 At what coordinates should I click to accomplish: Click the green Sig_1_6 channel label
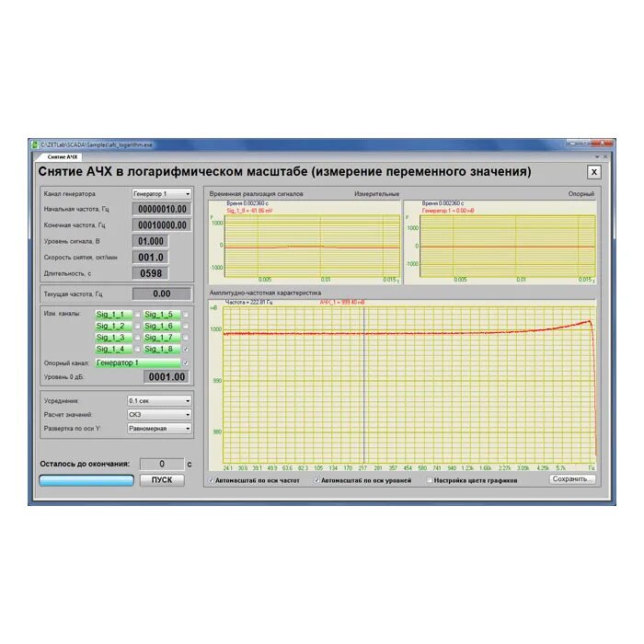161,326
